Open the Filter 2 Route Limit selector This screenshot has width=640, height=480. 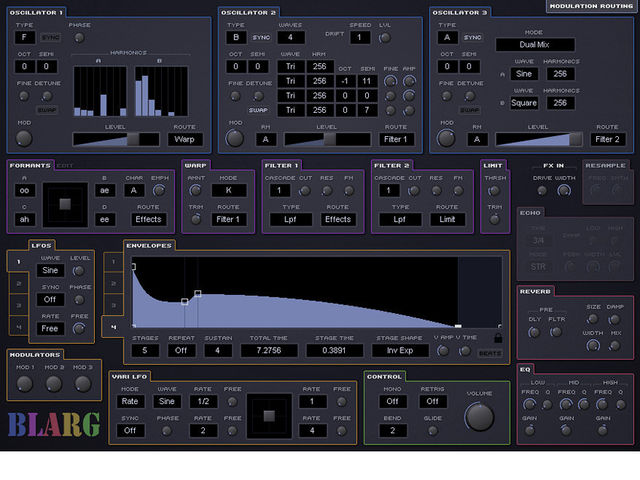[x=447, y=220]
